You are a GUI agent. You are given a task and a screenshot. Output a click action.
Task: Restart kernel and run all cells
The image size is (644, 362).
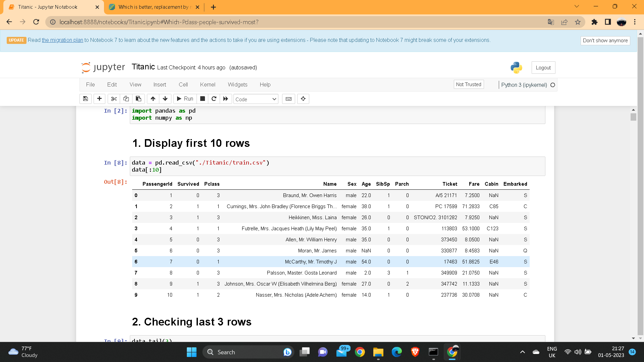coord(226,99)
